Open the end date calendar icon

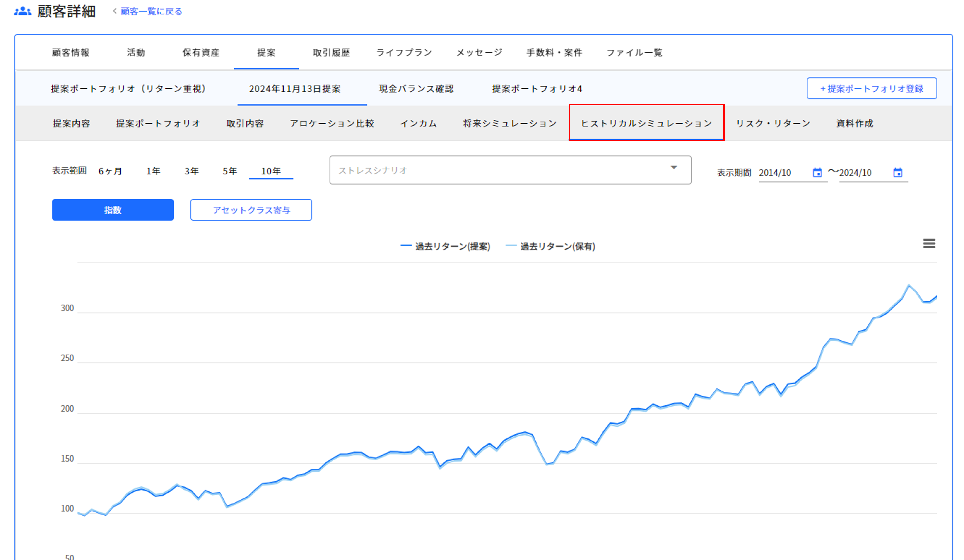[x=897, y=173]
